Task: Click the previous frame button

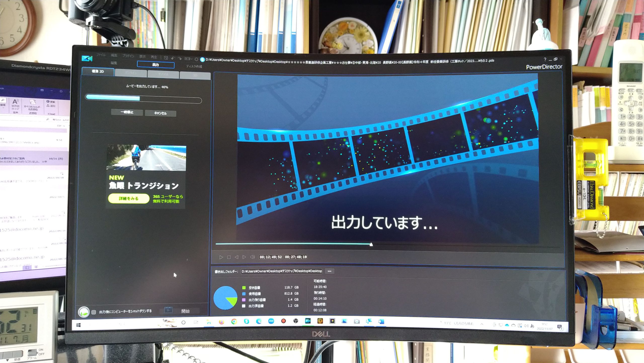Action: tap(236, 257)
